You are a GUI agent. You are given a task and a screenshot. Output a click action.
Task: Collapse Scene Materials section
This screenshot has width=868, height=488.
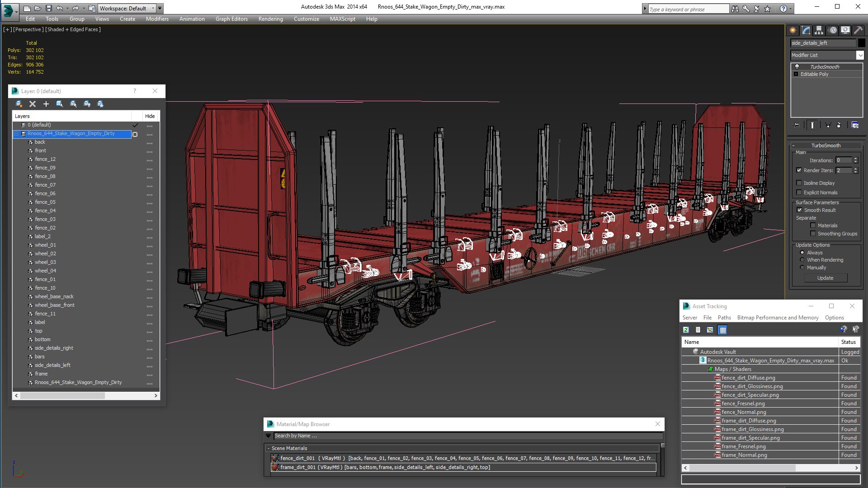[268, 448]
